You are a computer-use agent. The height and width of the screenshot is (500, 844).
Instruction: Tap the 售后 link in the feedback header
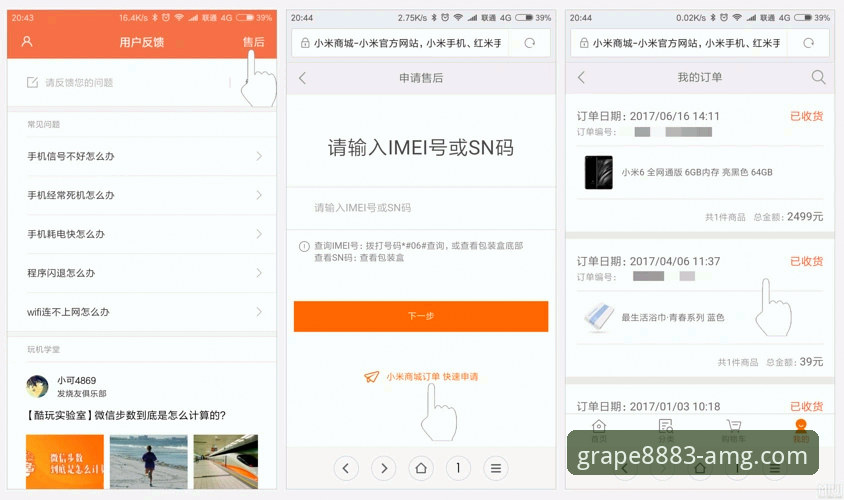pos(253,42)
